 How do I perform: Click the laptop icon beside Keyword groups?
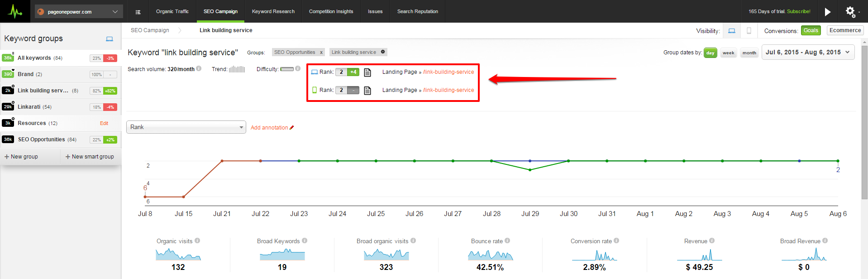[x=109, y=39]
